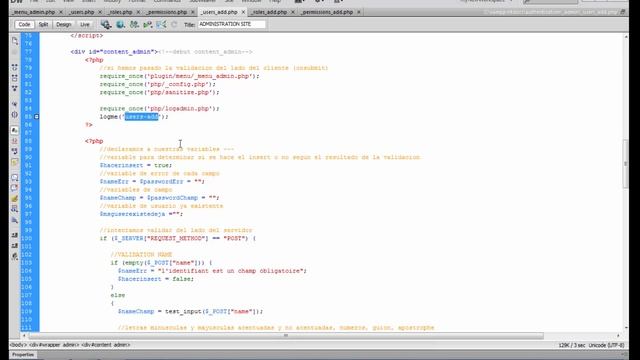Screen dimensions: 640x360
Task: Click Collapse Selection icon in coding toolbar
Action: 15,78
